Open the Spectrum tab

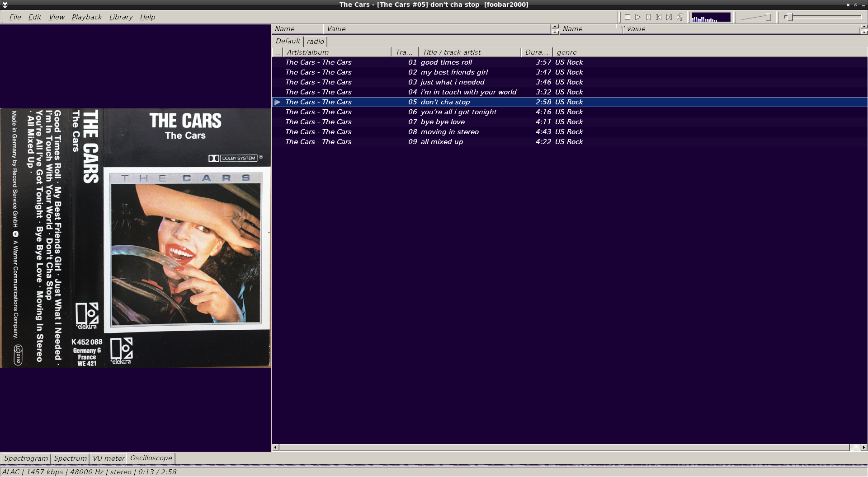tap(70, 458)
